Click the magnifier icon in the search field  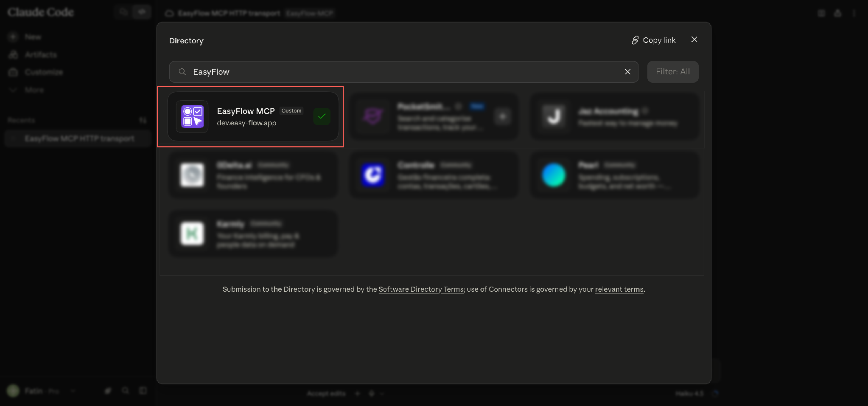182,72
